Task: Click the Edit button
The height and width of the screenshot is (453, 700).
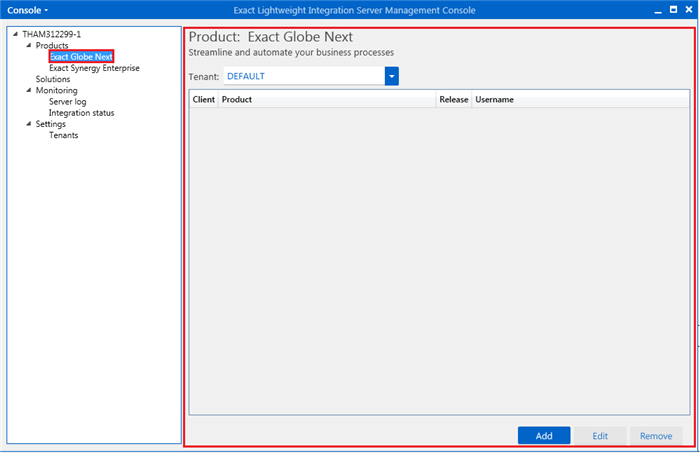Action: [600, 436]
